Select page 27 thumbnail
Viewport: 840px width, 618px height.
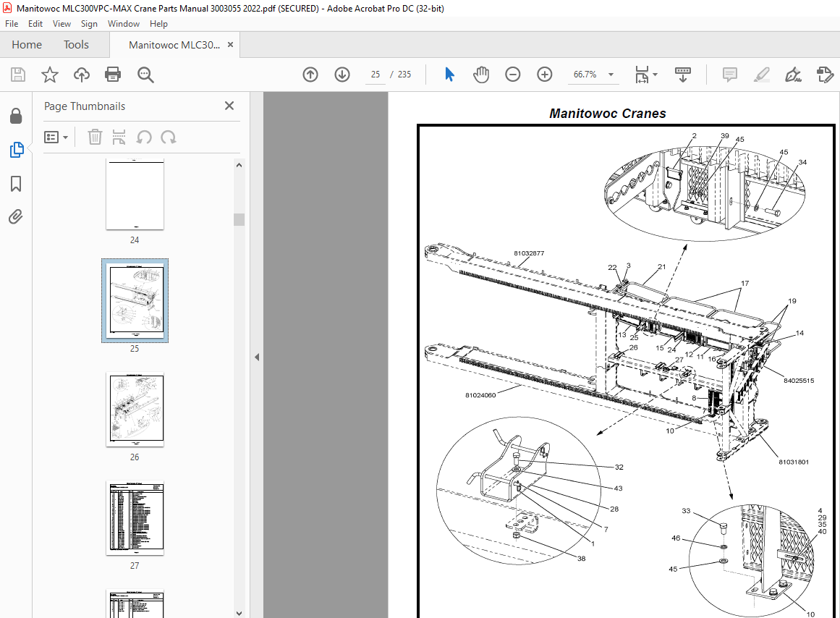[135, 518]
